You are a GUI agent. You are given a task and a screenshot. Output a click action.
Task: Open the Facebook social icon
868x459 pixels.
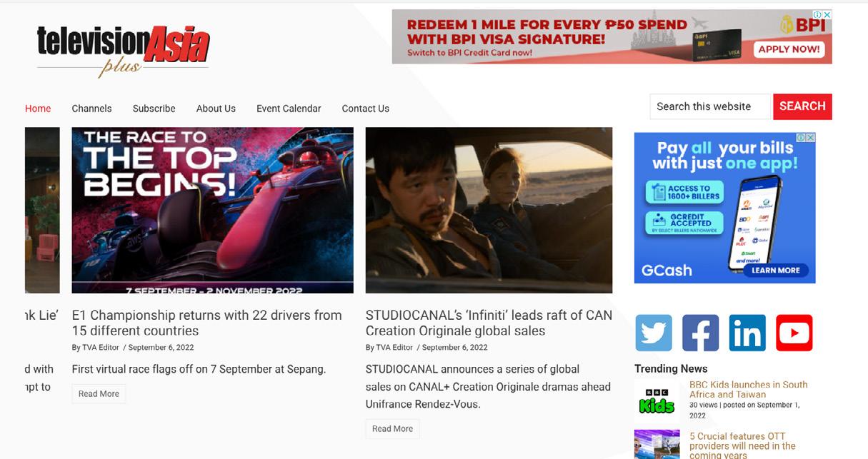(x=700, y=333)
